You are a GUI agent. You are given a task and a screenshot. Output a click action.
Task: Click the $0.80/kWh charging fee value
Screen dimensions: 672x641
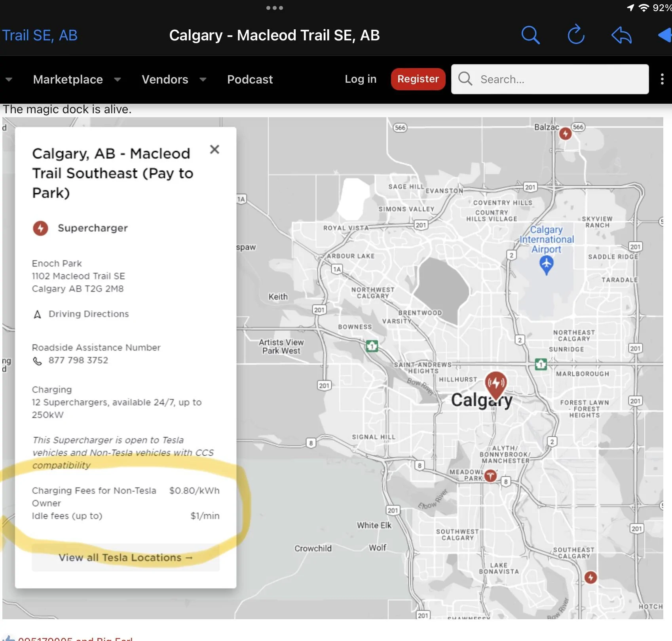[x=194, y=491]
